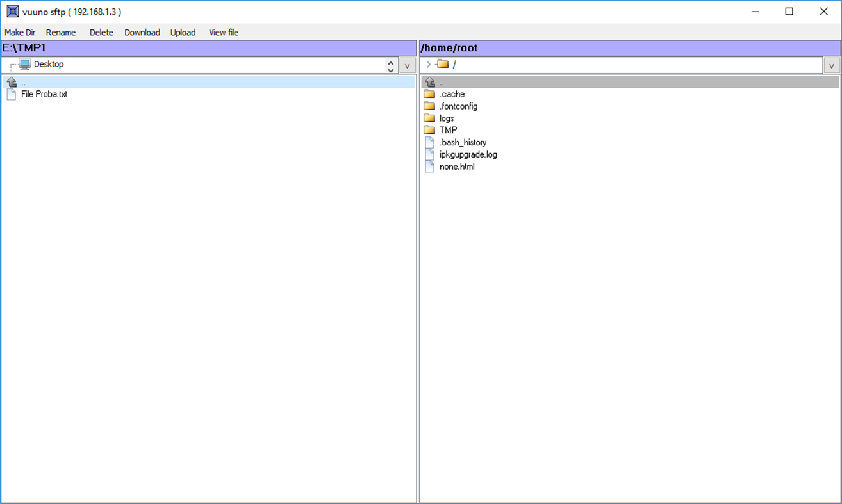Image resolution: width=842 pixels, height=504 pixels.
Task: Click the root folder icon in remote path box
Action: (x=443, y=63)
